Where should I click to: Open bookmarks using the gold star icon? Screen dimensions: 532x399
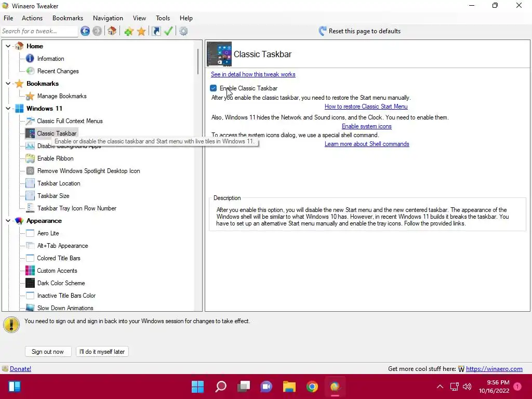coord(141,32)
